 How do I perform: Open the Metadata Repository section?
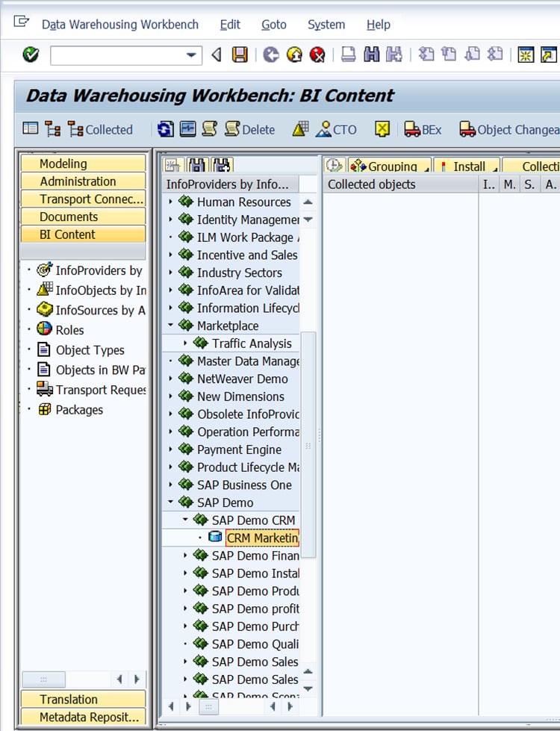83,717
